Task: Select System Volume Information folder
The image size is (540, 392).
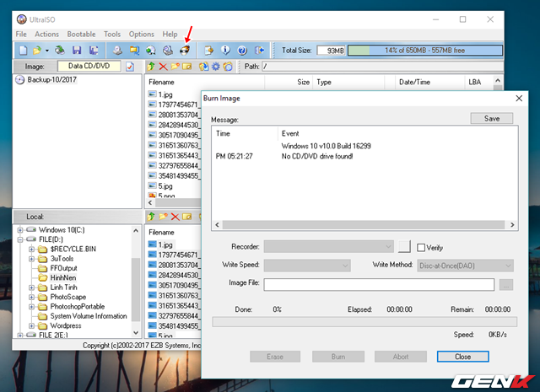Action: [x=89, y=316]
